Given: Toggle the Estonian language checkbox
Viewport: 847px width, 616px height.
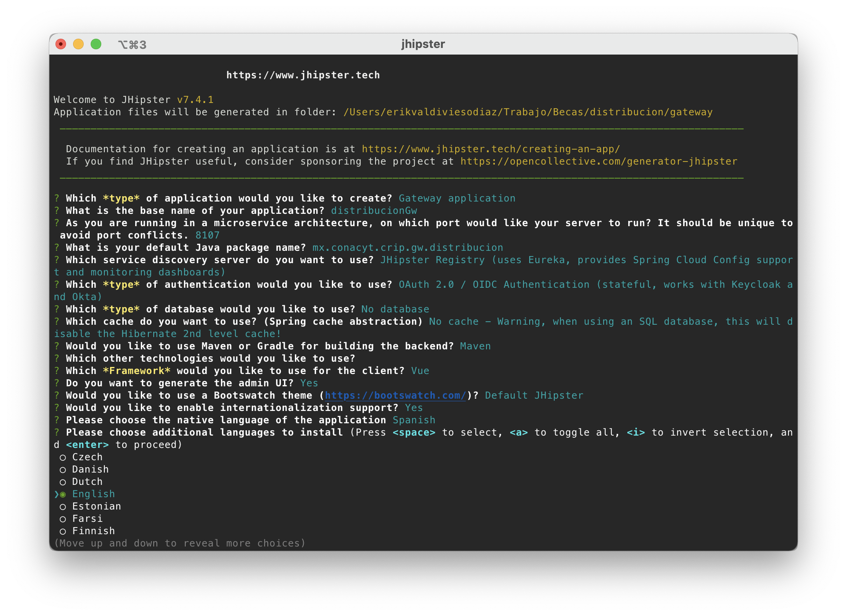Looking at the screenshot, I should (63, 507).
